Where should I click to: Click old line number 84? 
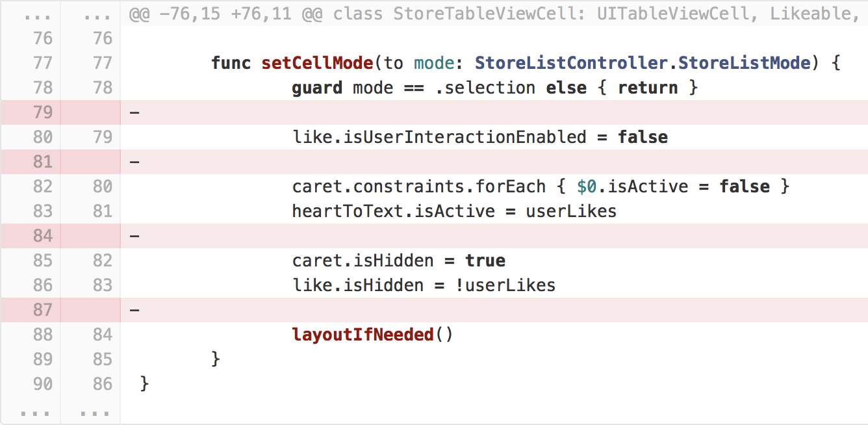(42, 236)
